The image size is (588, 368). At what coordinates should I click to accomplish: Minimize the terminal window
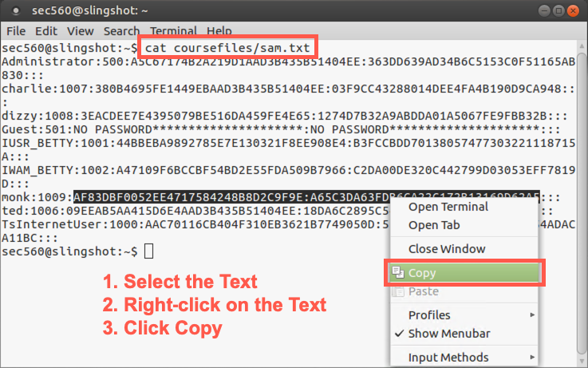click(x=544, y=10)
